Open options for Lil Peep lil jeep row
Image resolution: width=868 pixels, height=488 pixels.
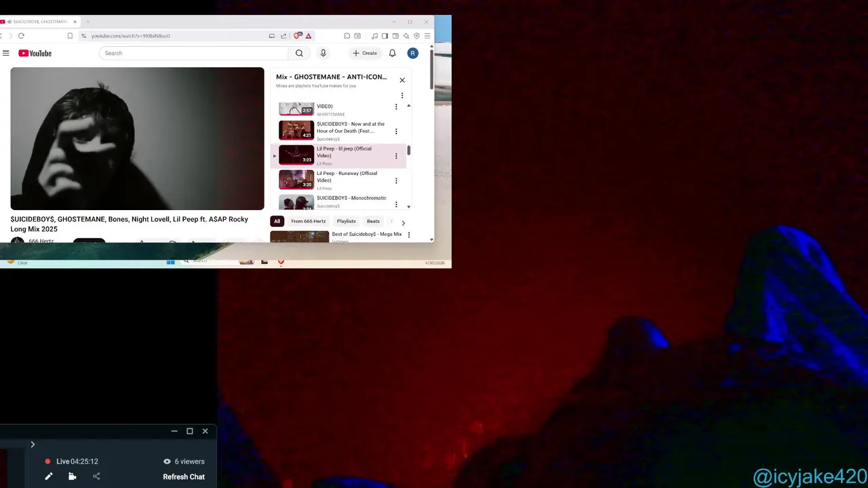(396, 156)
